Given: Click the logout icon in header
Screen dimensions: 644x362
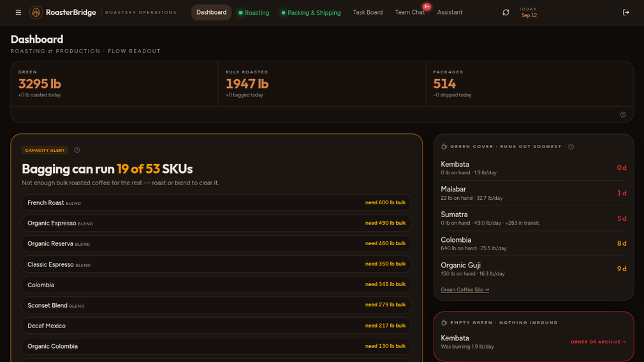Looking at the screenshot, I should 626,12.
